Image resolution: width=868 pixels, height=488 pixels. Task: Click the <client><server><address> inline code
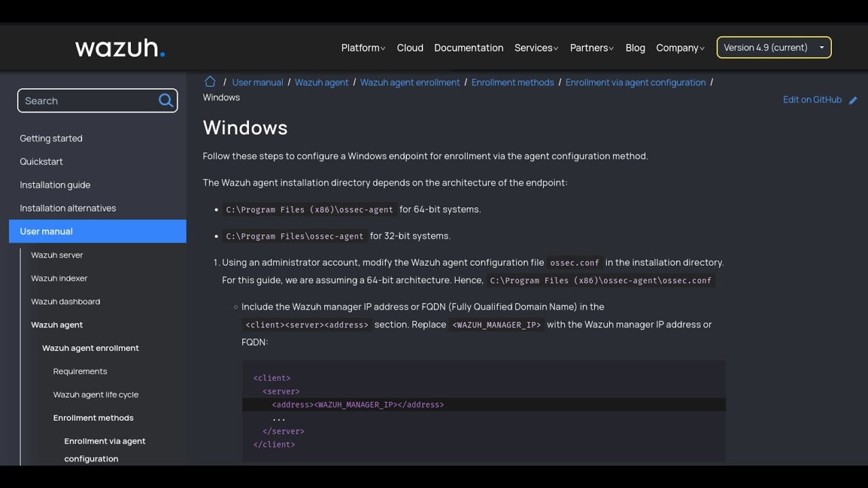[x=307, y=325]
